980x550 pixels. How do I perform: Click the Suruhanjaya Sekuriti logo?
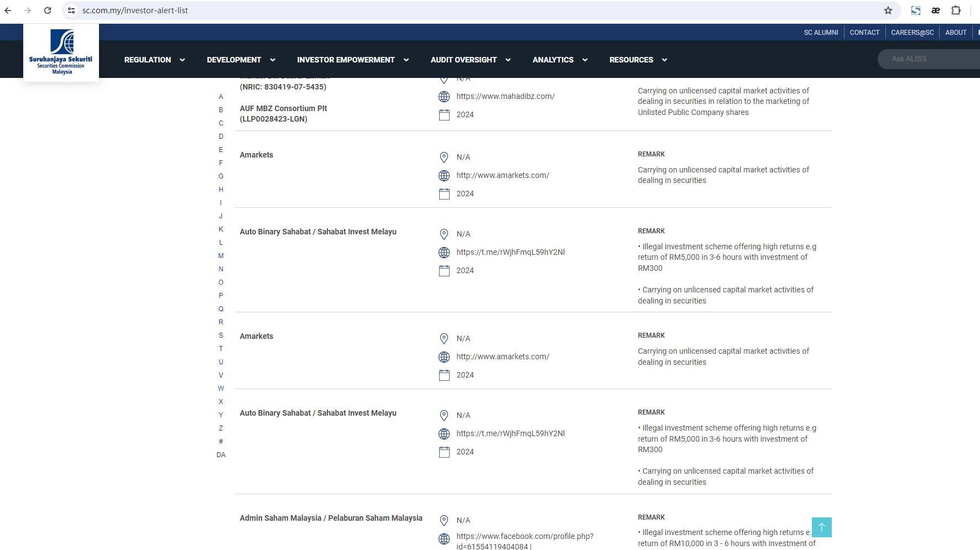tap(61, 53)
